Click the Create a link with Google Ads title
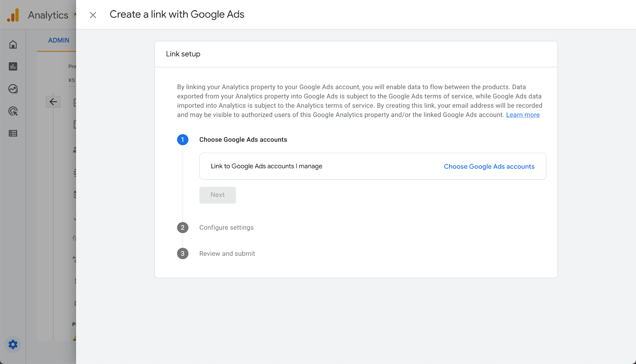This screenshot has height=364, width=636. [x=177, y=15]
